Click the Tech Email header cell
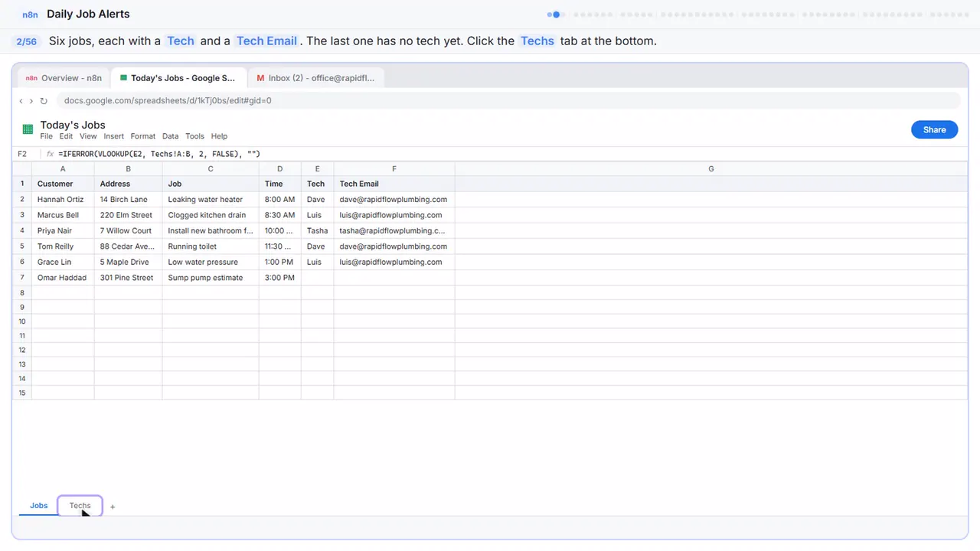The height and width of the screenshot is (551, 980). (394, 184)
